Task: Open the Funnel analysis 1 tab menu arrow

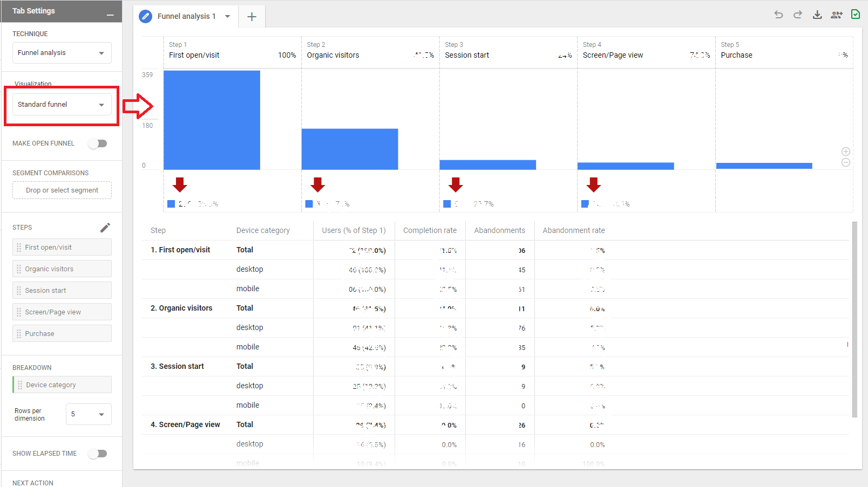Action: coord(228,16)
